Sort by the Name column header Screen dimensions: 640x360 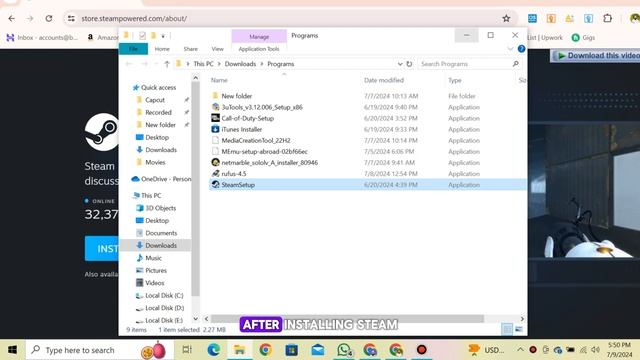pyautogui.click(x=219, y=80)
